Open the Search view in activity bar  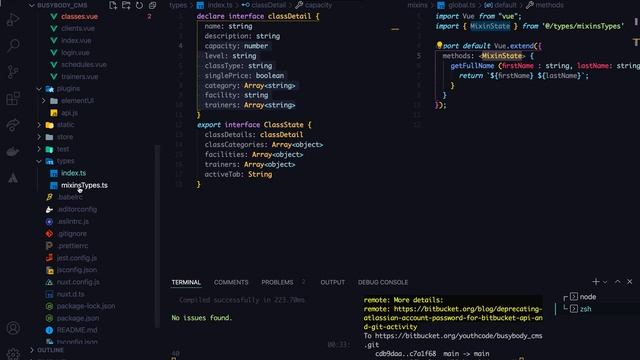tap(13, 45)
